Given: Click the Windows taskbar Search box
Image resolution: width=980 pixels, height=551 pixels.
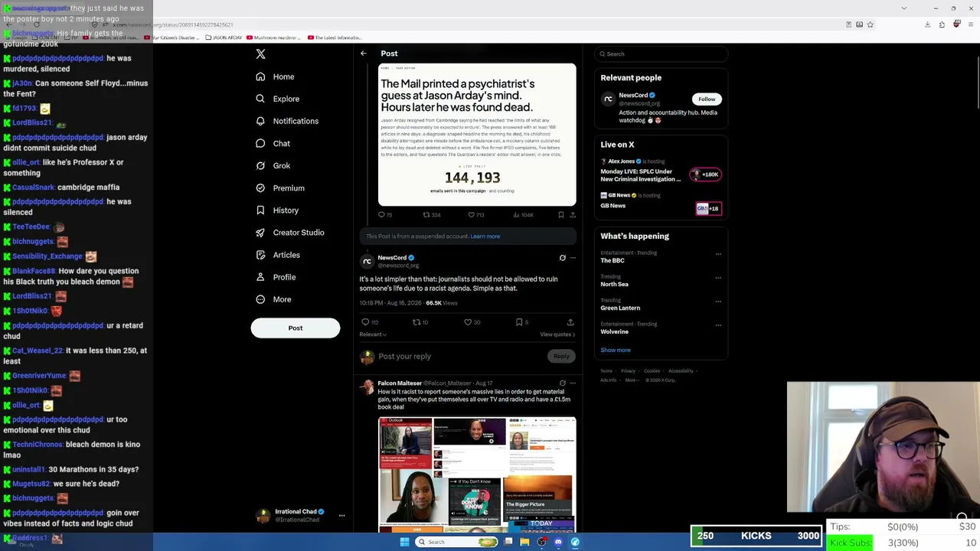Looking at the screenshot, I should tap(457, 542).
